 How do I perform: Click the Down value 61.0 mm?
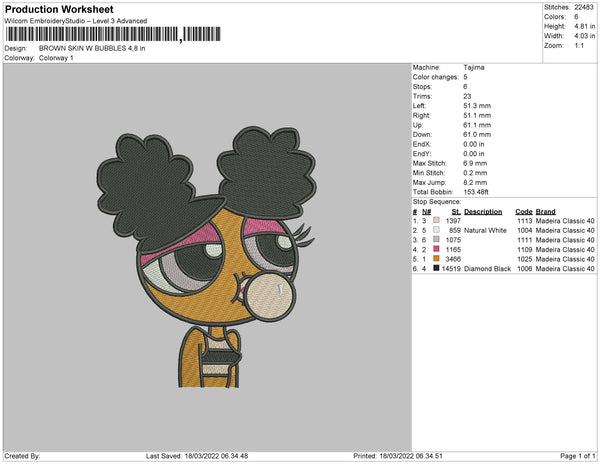477,135
